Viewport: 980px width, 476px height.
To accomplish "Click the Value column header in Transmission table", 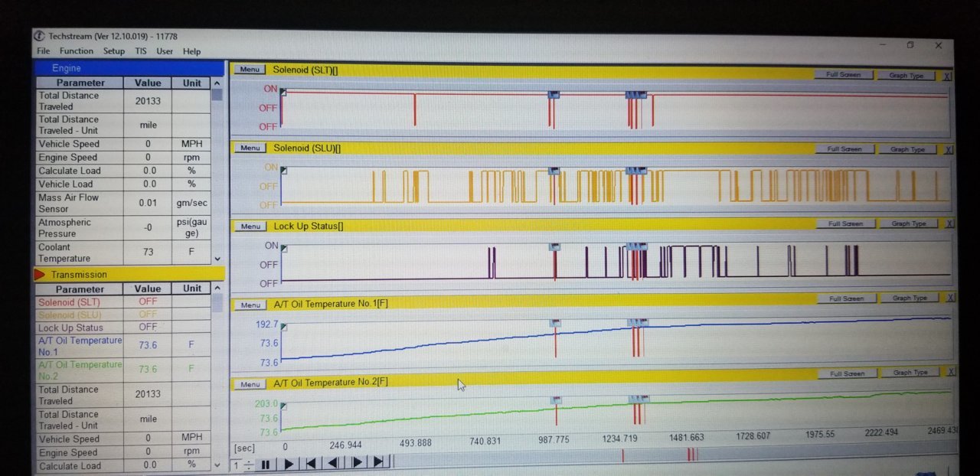I will (148, 289).
